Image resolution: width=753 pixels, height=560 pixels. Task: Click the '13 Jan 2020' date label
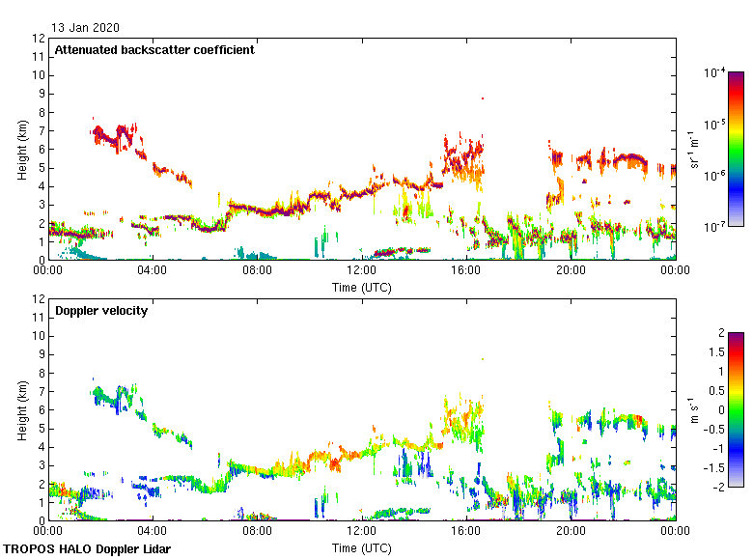click(85, 28)
